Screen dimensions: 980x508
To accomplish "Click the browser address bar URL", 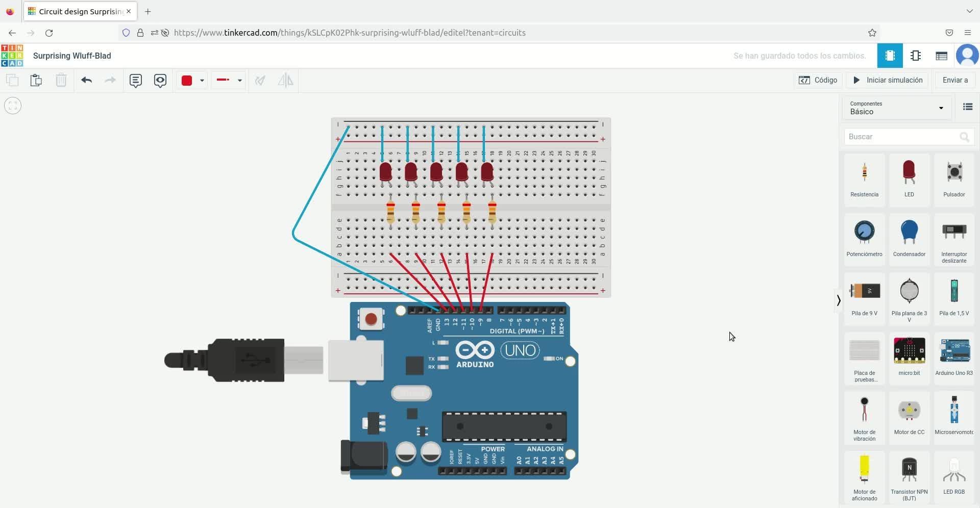I will (x=350, y=33).
